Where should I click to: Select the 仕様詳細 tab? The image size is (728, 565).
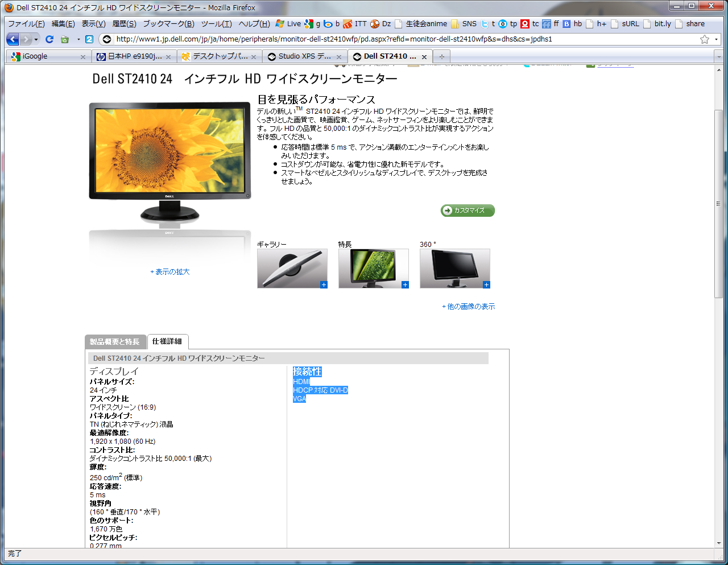(167, 341)
